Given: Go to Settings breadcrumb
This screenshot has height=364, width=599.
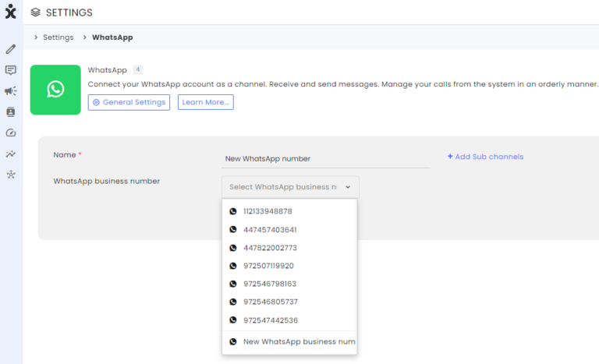Looking at the screenshot, I should [x=58, y=37].
